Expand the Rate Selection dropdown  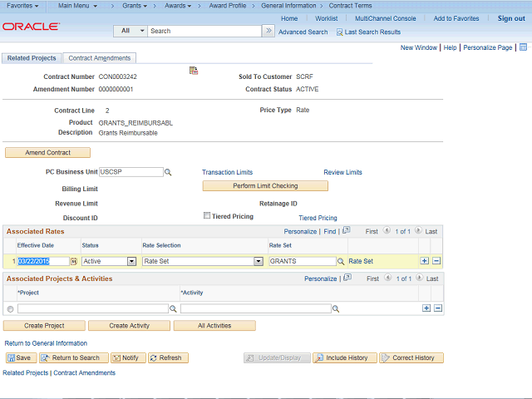[259, 261]
